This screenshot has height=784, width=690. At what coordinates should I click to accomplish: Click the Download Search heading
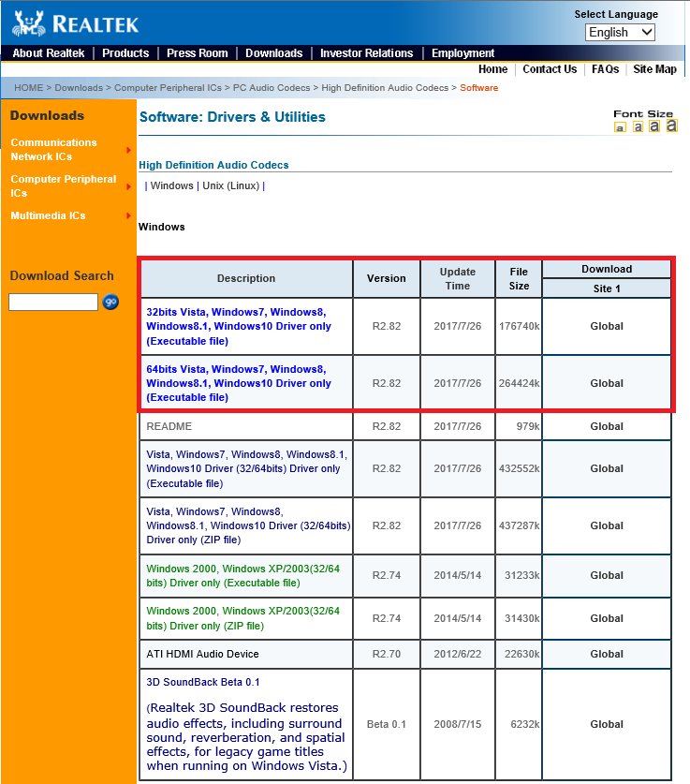[x=62, y=275]
